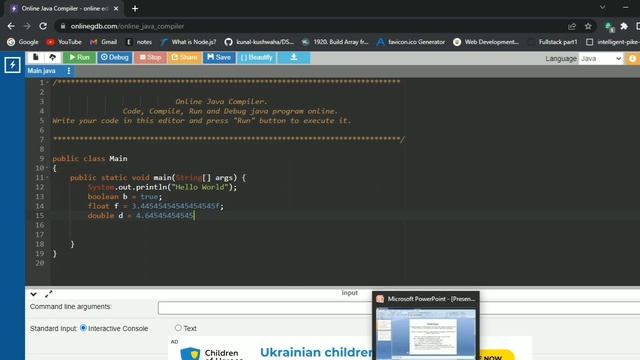Select the Online Java Compiler browser tab

[x=63, y=9]
